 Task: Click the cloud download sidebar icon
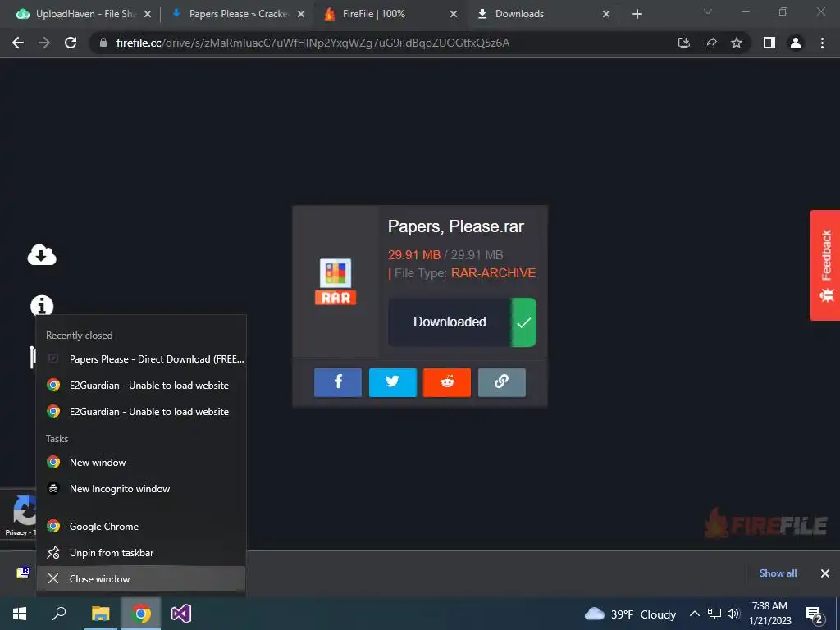point(42,255)
